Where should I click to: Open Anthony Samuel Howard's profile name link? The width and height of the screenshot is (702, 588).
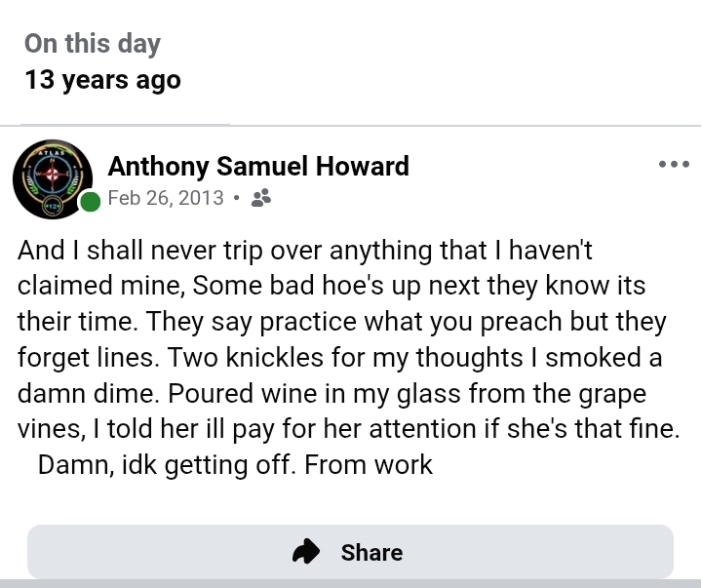click(258, 166)
